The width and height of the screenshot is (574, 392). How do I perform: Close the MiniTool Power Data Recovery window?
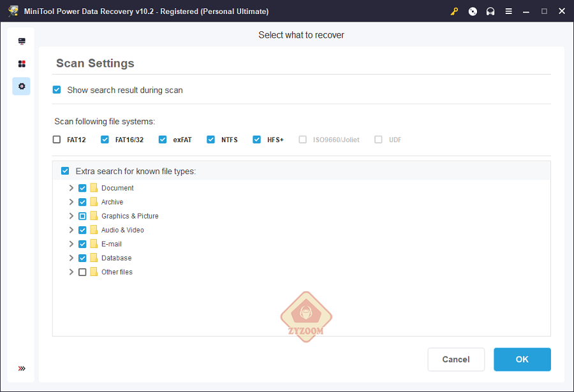point(562,11)
